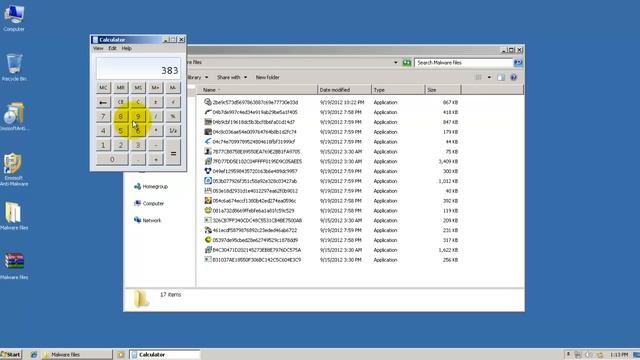This screenshot has height=360, width=640.
Task: Click the calculator divide key
Action: (x=156, y=116)
